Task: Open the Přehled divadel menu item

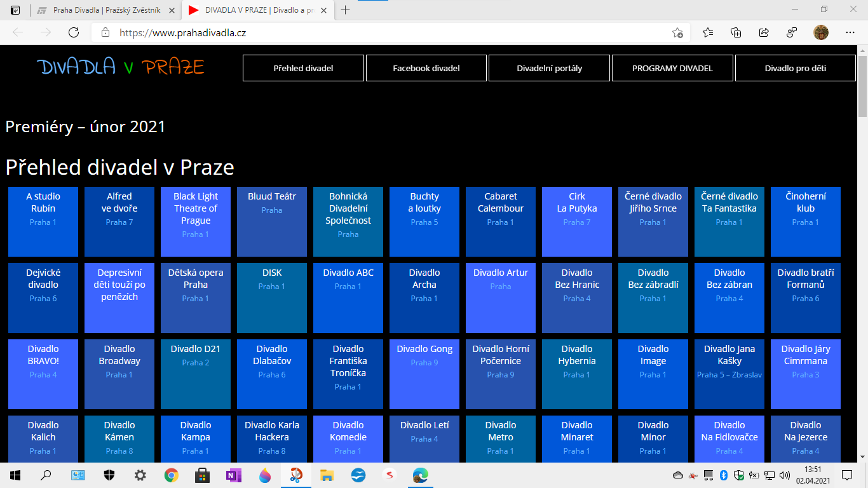Action: click(x=303, y=68)
